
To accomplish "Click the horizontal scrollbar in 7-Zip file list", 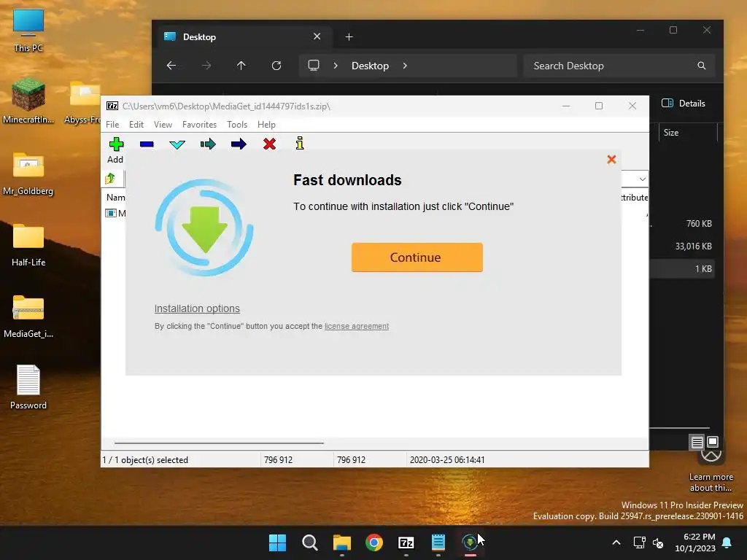I will click(x=219, y=443).
